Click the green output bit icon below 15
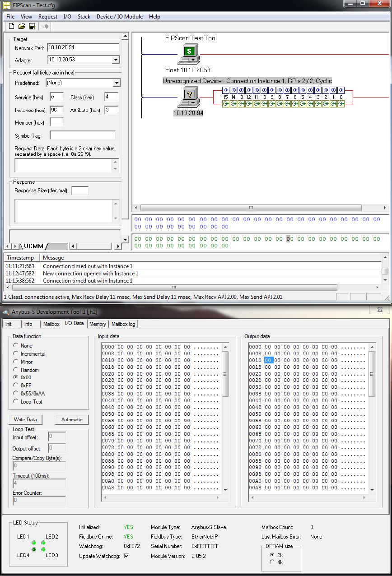 (x=226, y=104)
